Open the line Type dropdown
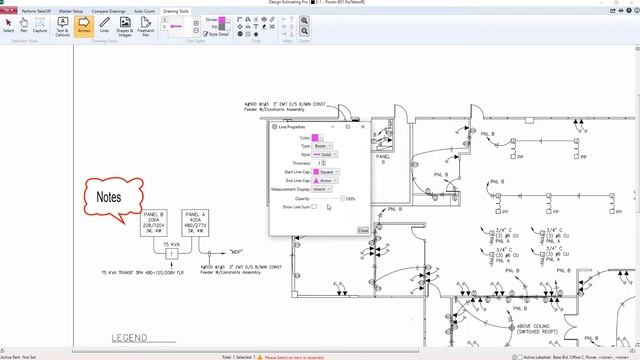The height and width of the screenshot is (360, 640). click(x=322, y=146)
